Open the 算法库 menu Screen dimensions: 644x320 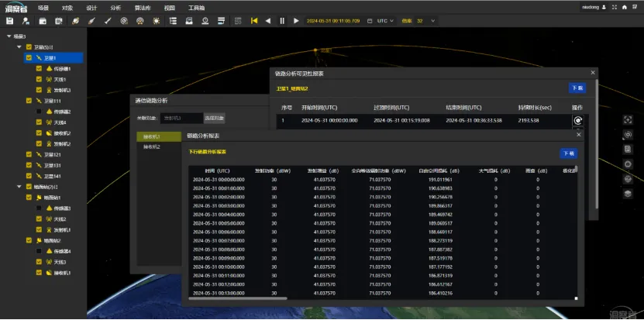pos(142,7)
